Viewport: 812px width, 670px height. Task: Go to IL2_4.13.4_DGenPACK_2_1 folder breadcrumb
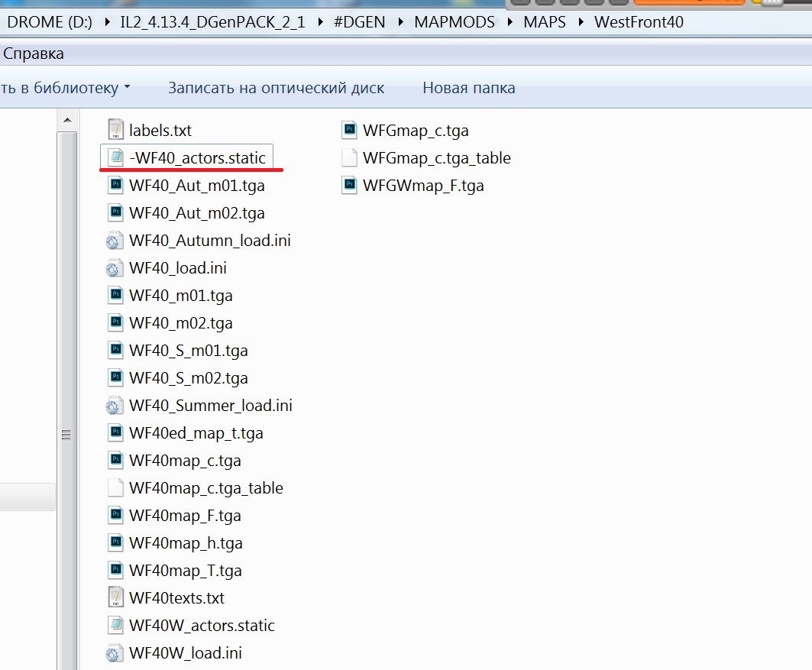click(x=212, y=22)
